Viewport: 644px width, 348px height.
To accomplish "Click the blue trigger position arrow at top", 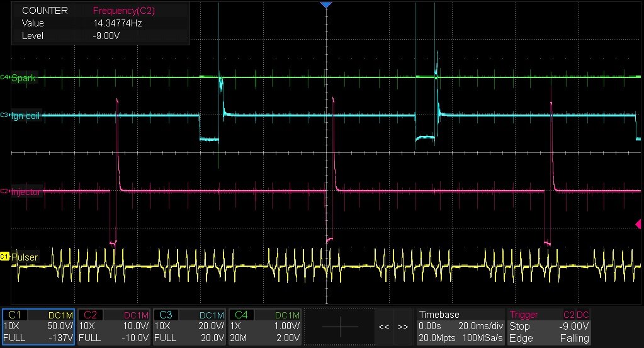I will click(x=325, y=5).
